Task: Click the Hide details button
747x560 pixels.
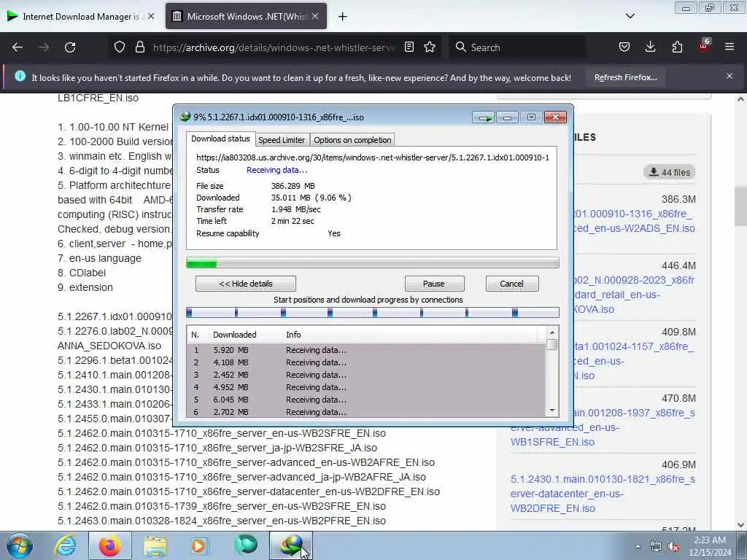Action: click(246, 284)
